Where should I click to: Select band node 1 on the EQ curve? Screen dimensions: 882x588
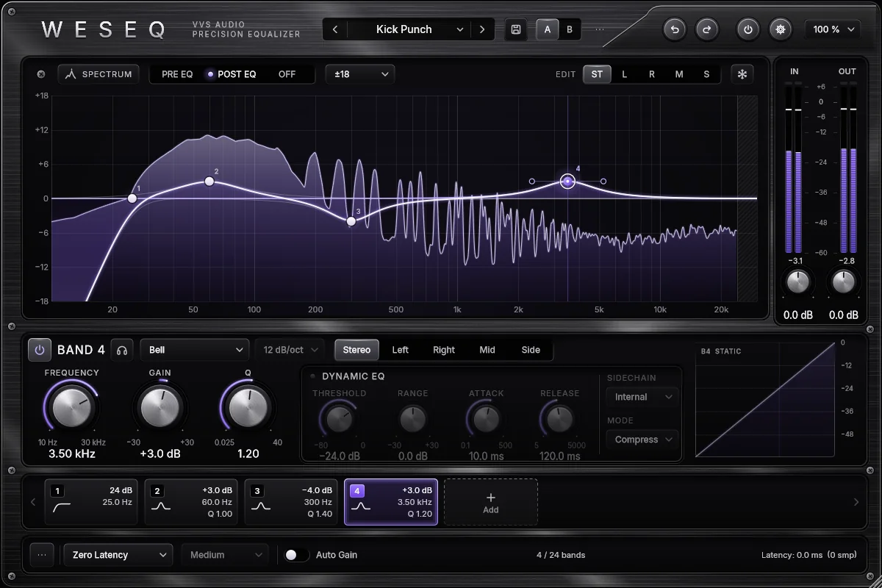(x=132, y=198)
